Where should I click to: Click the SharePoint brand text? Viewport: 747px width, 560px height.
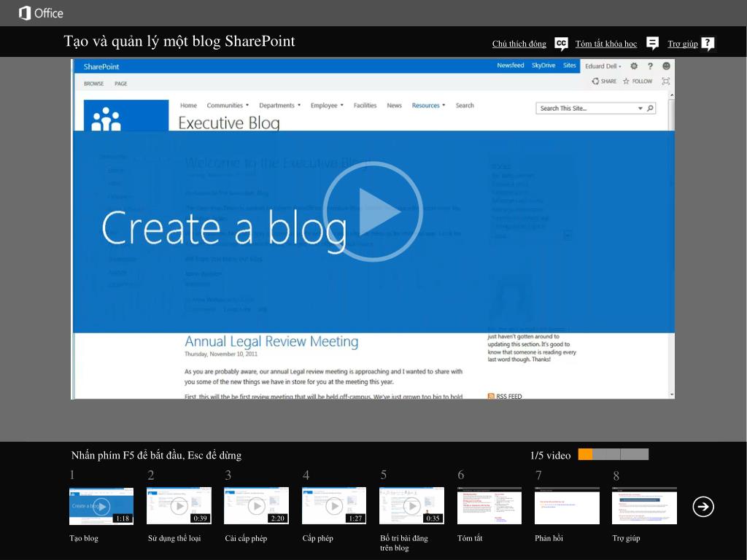101,66
